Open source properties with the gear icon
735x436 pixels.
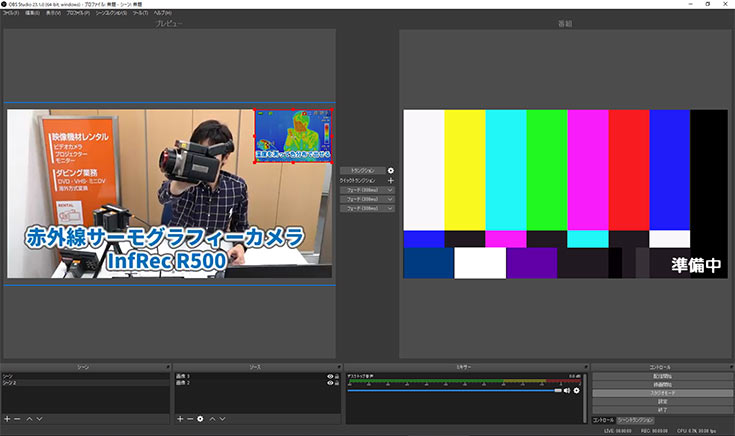click(200, 419)
